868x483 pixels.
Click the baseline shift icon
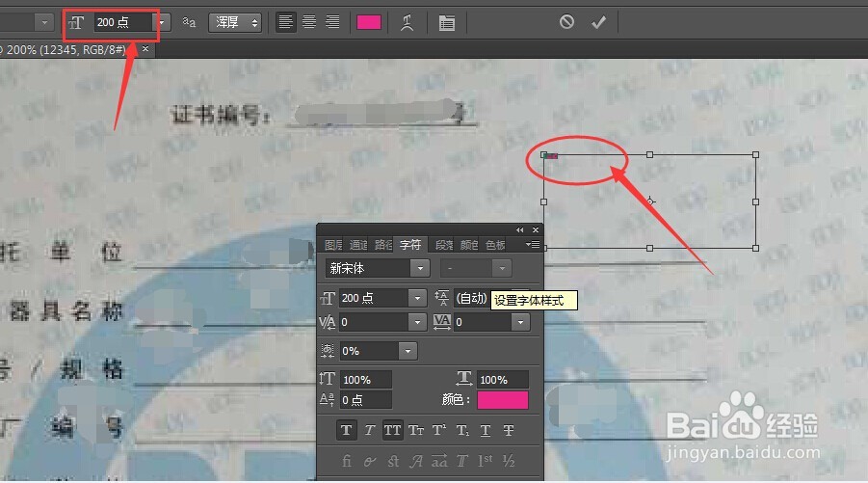coord(328,399)
